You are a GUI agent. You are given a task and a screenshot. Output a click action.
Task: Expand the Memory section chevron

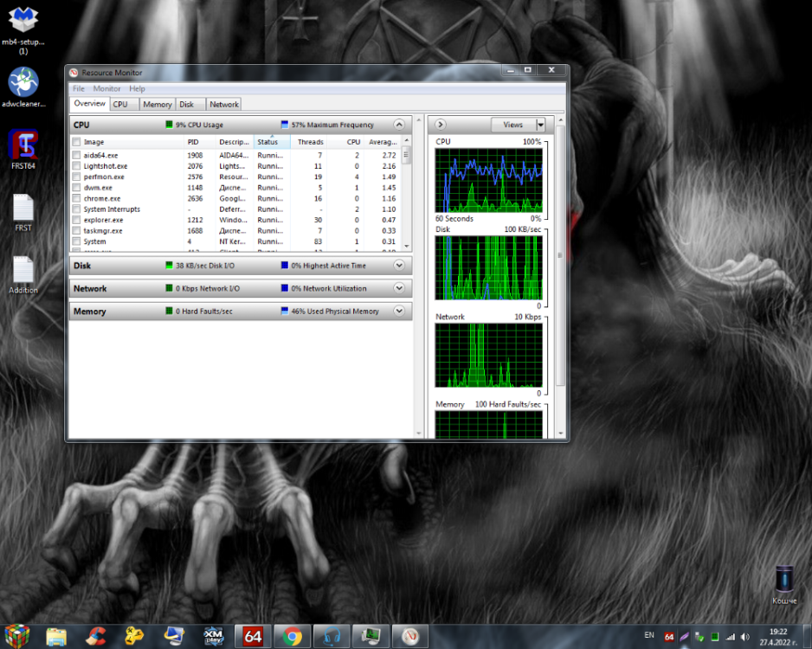[x=399, y=311]
